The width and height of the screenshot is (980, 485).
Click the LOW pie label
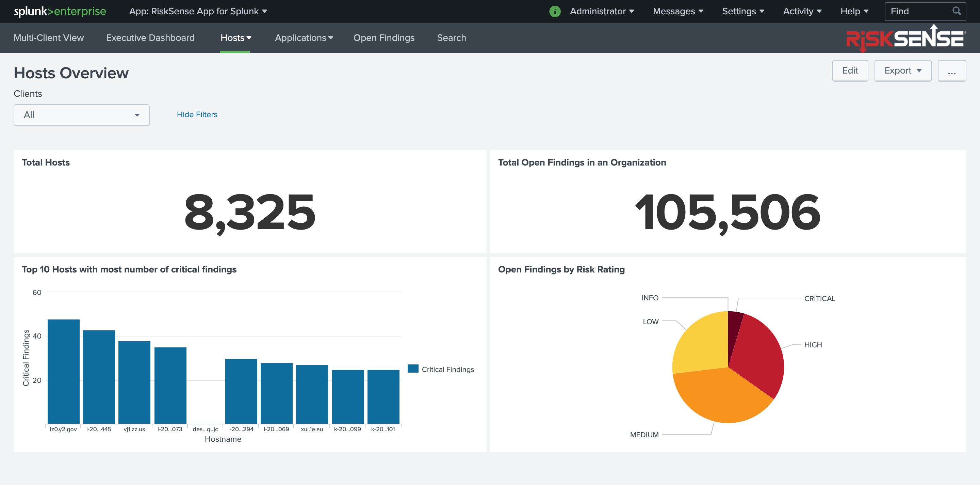pyautogui.click(x=651, y=322)
